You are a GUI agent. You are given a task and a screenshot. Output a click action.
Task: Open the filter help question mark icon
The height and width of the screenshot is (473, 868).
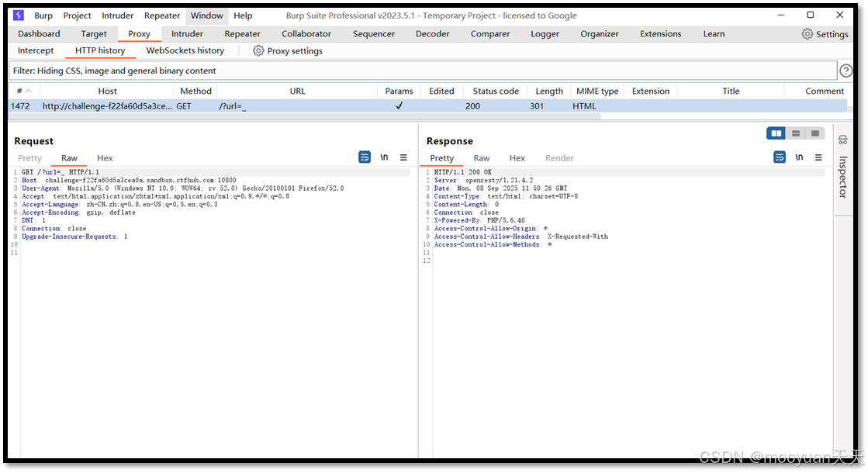point(846,71)
